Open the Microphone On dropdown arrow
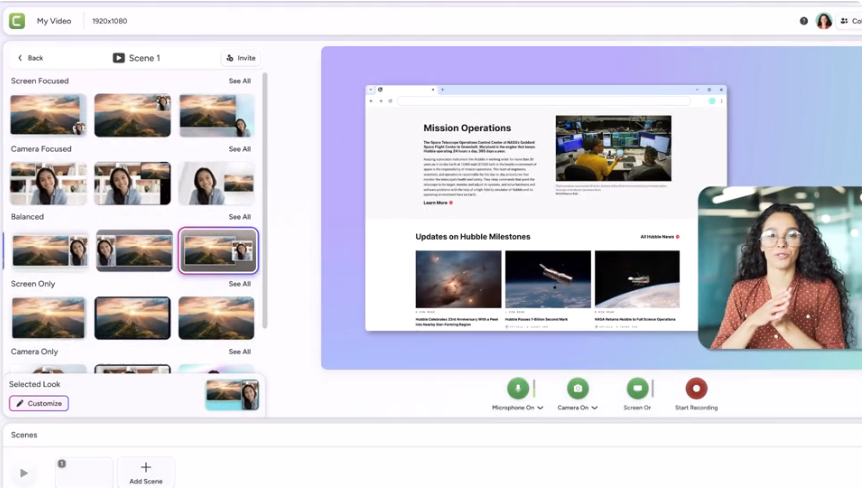Viewport: 868px width, 492px height. (x=541, y=408)
